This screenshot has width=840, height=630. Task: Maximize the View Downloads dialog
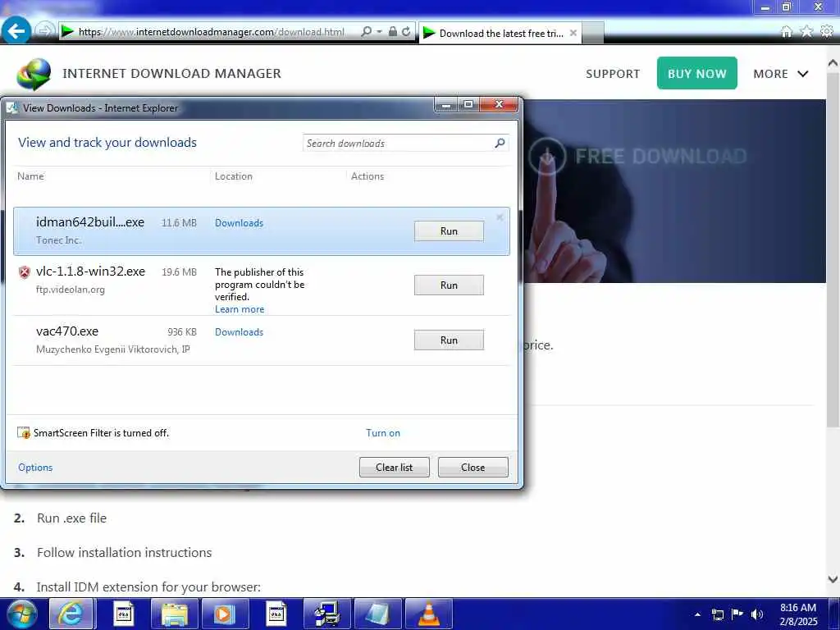(x=468, y=104)
